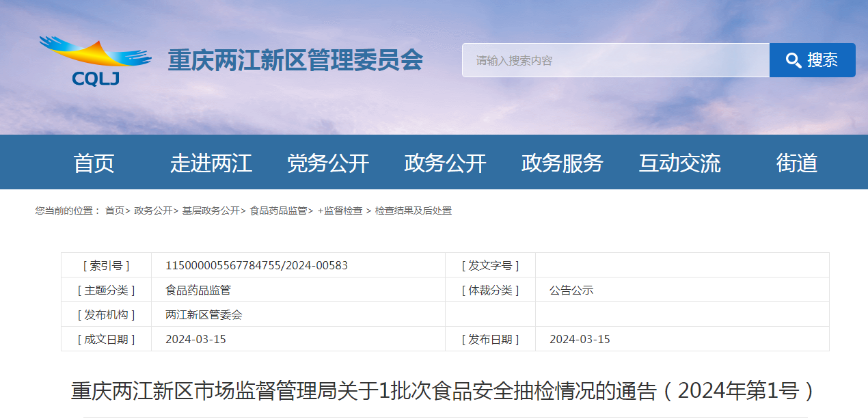The image size is (868, 419).
Task: Follow the 首页 breadcrumb link
Action: coord(115,211)
